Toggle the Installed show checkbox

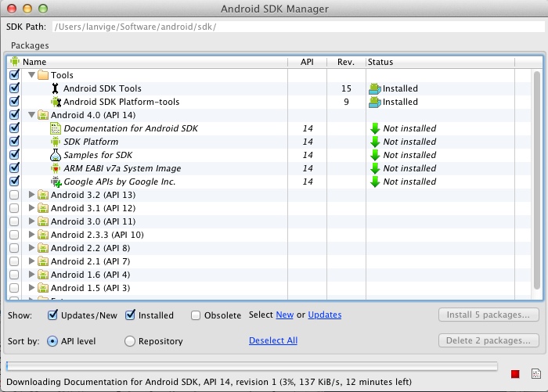(x=130, y=315)
